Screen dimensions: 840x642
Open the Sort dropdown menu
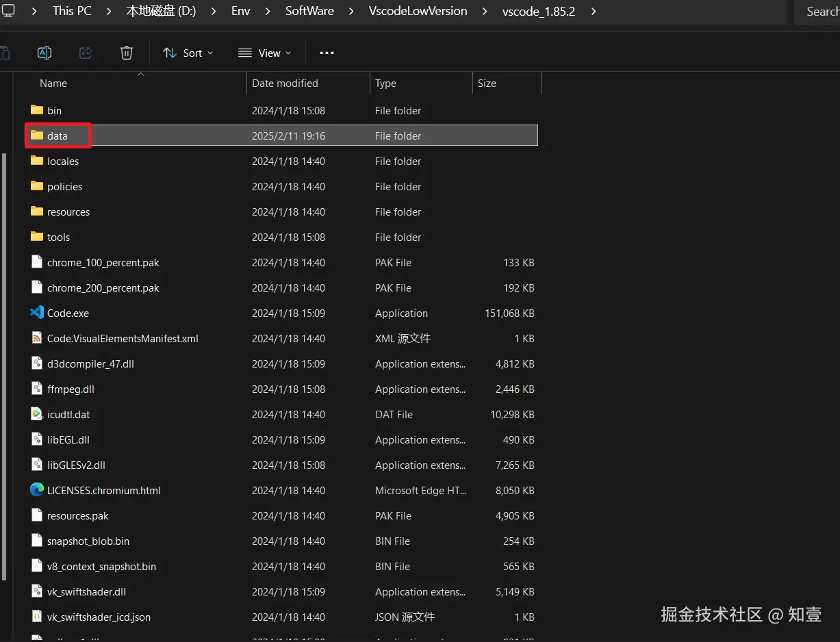[188, 53]
